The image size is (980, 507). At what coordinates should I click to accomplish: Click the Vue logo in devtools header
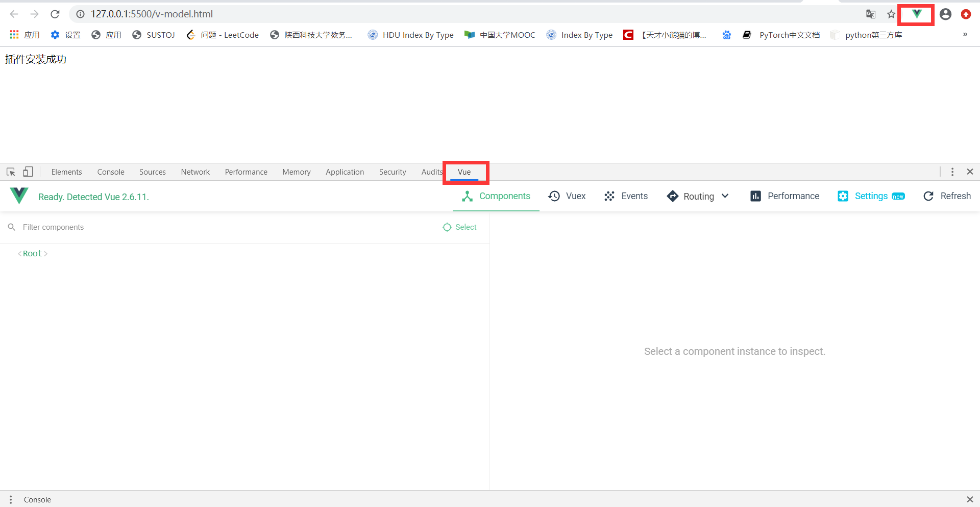pyautogui.click(x=19, y=196)
